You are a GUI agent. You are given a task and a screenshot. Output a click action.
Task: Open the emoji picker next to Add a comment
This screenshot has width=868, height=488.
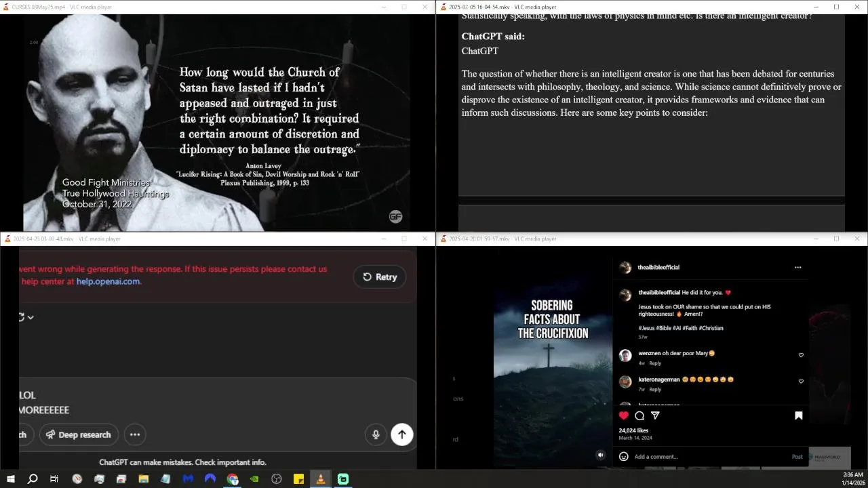(x=624, y=456)
